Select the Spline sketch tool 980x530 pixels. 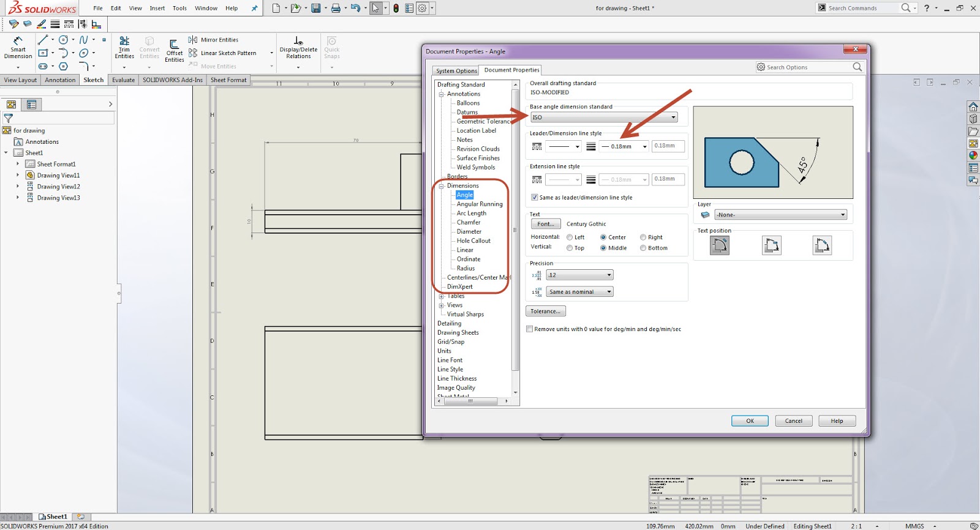tap(84, 40)
